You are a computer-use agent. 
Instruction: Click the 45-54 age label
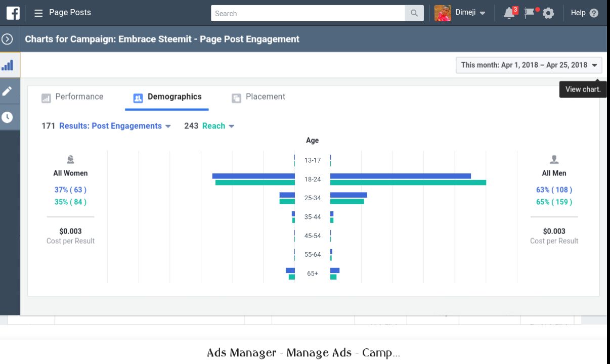pyautogui.click(x=313, y=236)
